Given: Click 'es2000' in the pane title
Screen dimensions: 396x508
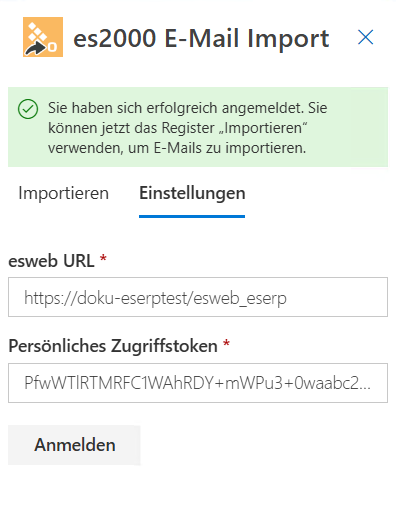Looking at the screenshot, I should (x=115, y=38).
